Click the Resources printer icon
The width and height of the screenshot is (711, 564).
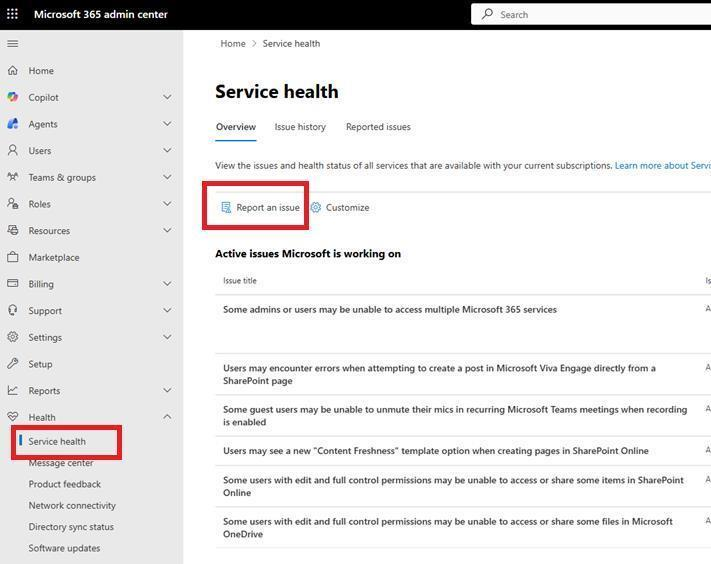click(13, 230)
